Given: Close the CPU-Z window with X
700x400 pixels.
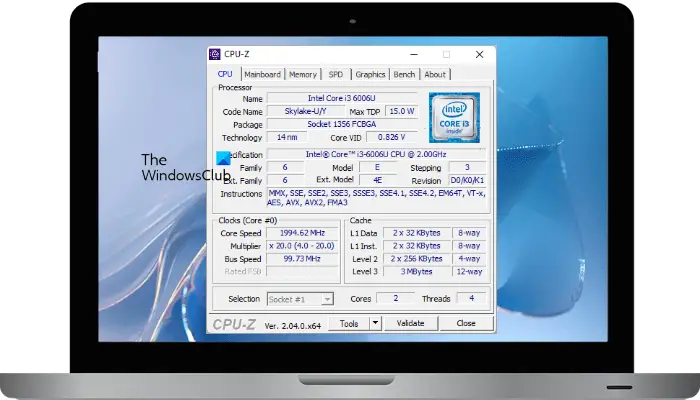Looking at the screenshot, I should 479,54.
